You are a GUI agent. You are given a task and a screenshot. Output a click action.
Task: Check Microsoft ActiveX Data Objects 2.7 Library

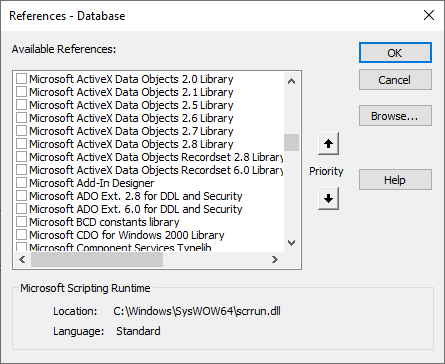(x=21, y=131)
